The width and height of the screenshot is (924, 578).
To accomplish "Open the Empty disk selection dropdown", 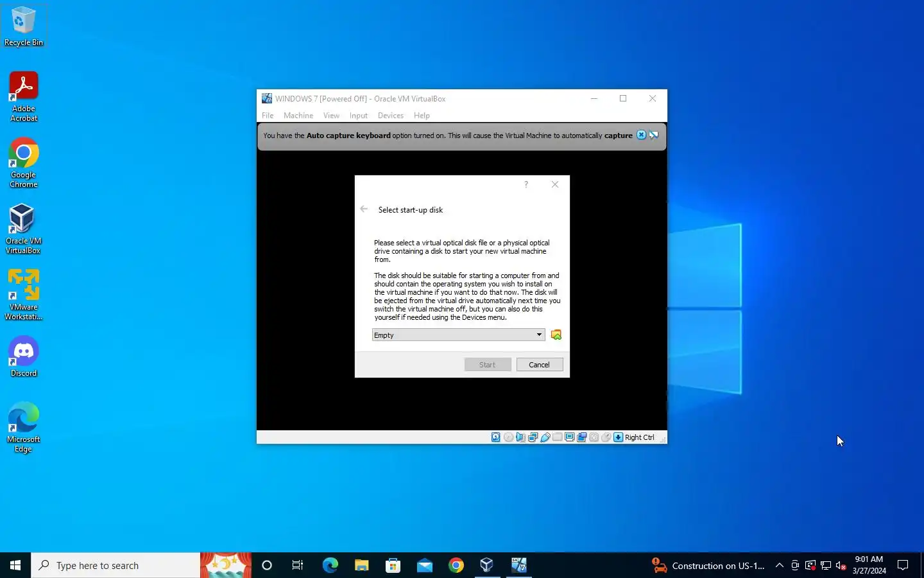I will pos(459,335).
